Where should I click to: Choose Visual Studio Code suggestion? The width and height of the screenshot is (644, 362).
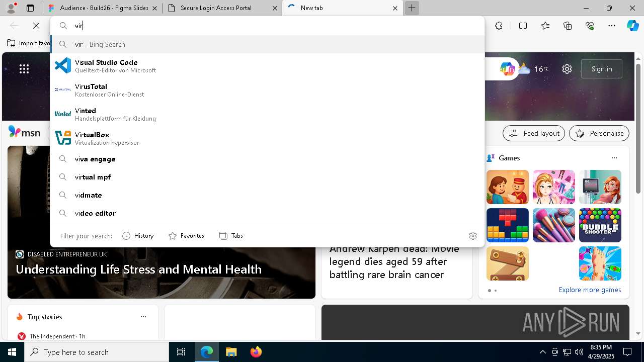[x=267, y=66]
